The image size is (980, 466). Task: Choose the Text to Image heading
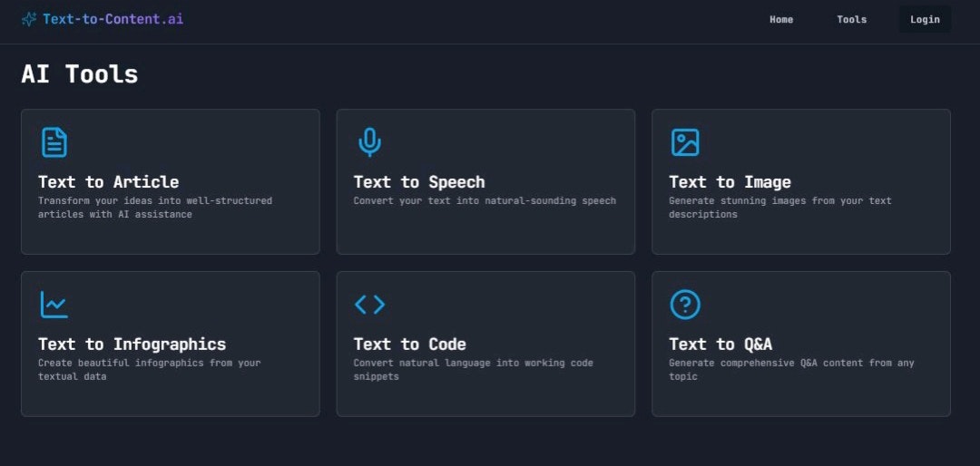tap(730, 182)
